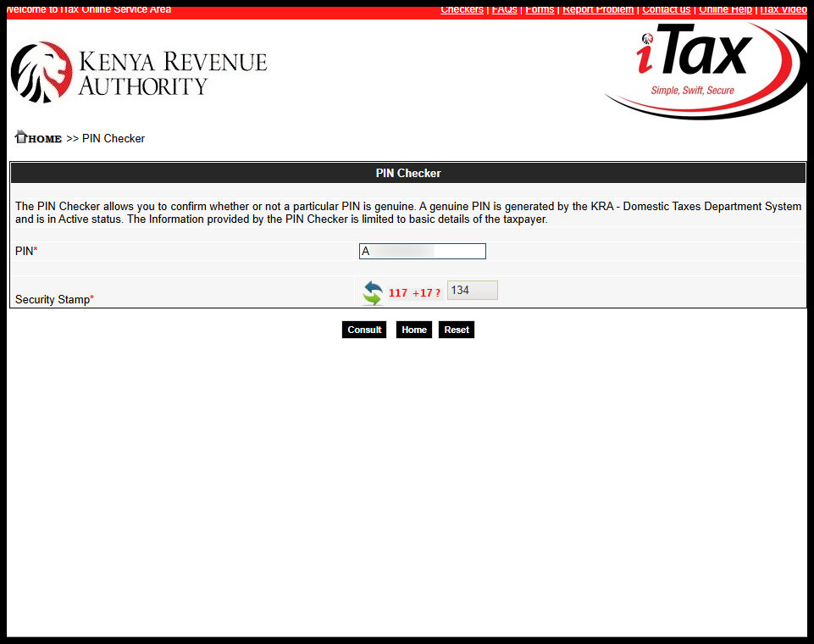
Task: Visit the Forms section
Action: click(540, 9)
